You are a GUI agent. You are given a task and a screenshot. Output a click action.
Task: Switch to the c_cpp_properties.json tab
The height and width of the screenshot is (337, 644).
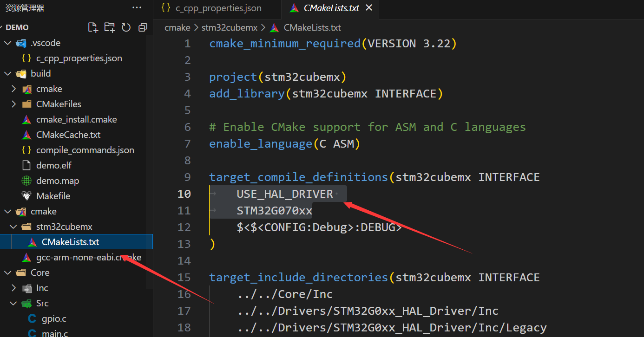[x=212, y=8]
